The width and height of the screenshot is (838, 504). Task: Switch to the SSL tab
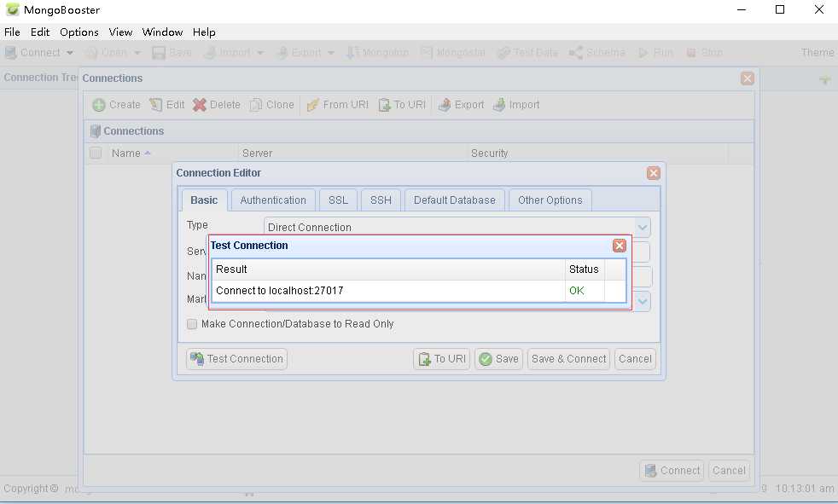[338, 200]
